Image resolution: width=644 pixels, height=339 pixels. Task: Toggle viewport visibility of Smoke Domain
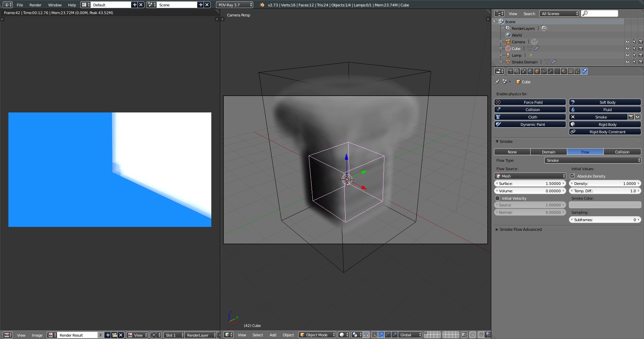pyautogui.click(x=627, y=62)
